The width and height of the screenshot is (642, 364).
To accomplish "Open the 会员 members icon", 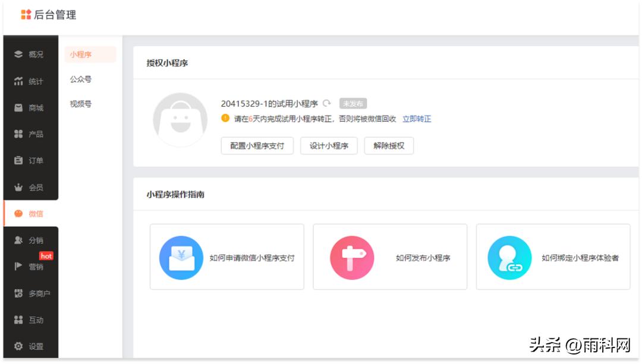I will click(x=20, y=186).
